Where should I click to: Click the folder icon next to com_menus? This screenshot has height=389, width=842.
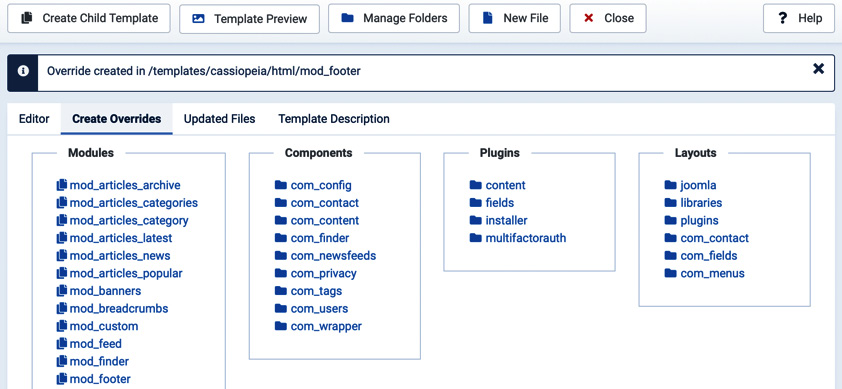(670, 273)
